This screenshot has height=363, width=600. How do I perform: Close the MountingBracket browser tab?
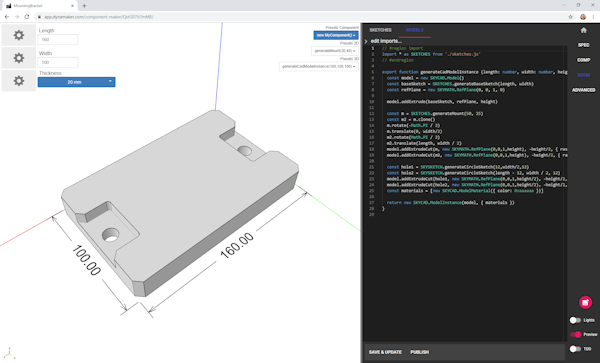(73, 6)
